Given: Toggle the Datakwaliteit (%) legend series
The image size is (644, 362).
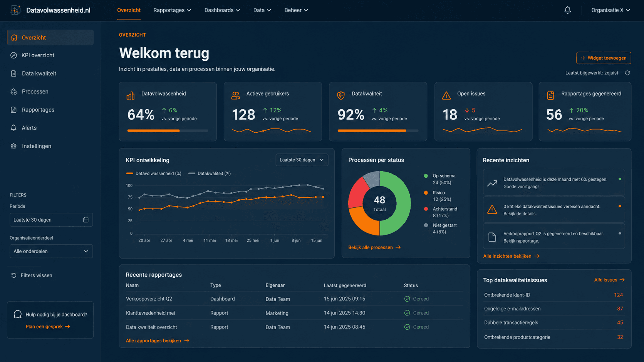Looking at the screenshot, I should pos(210,173).
